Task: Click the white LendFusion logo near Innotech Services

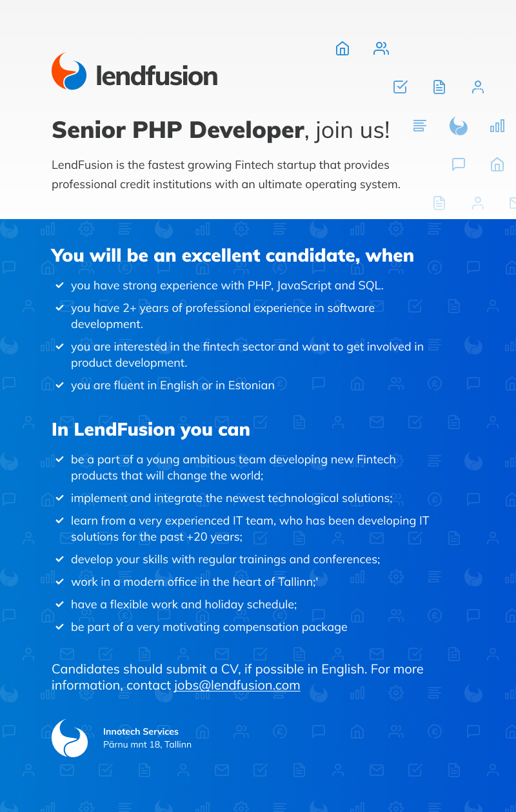Action: pyautogui.click(x=70, y=739)
